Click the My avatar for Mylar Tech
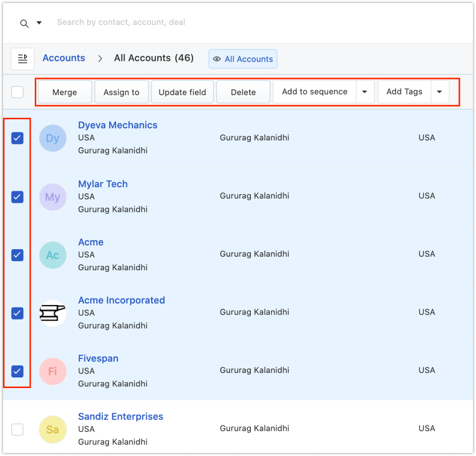 pyautogui.click(x=53, y=197)
